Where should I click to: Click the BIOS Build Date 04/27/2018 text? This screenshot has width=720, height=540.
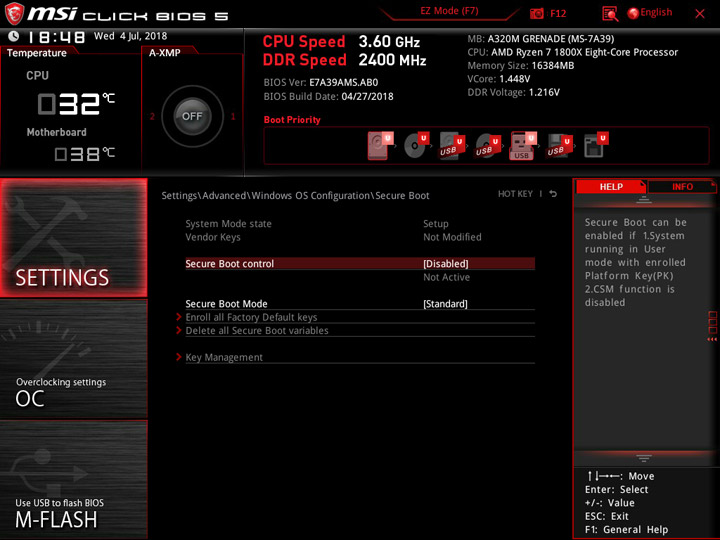click(x=328, y=96)
